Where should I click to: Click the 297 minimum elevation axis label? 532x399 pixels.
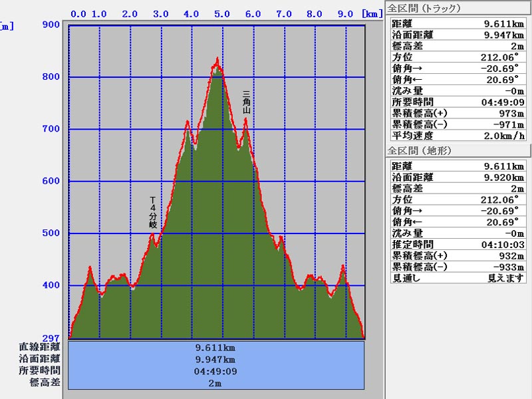pos(51,338)
